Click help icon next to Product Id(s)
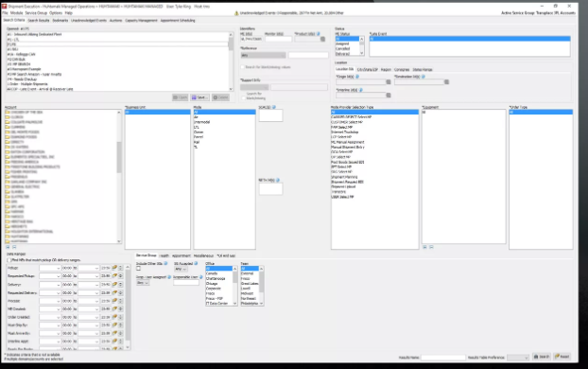The height and width of the screenshot is (369, 588). (x=319, y=34)
